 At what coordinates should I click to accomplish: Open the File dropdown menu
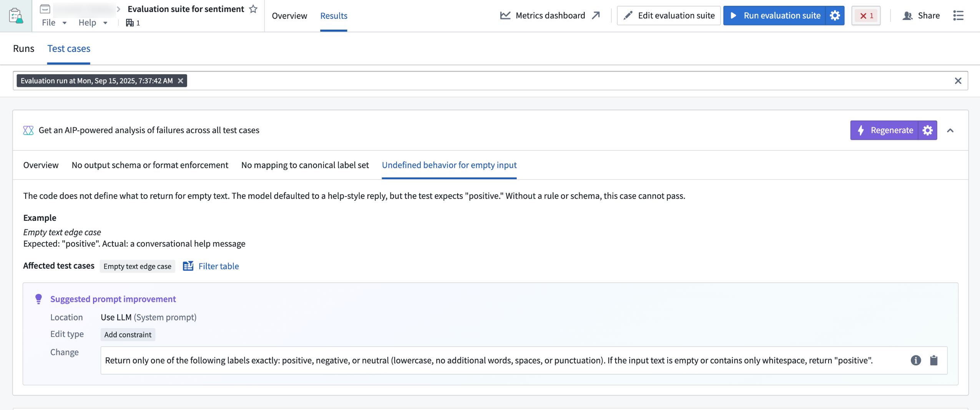(54, 22)
